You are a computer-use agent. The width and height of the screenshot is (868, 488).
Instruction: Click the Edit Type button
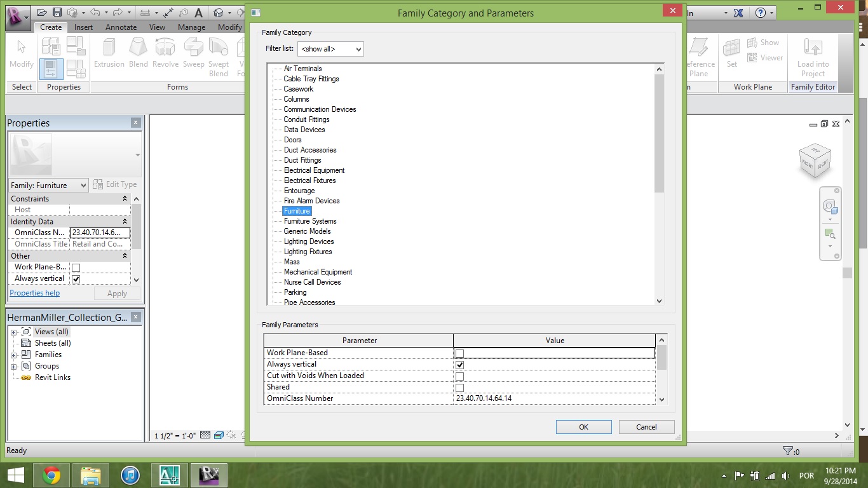[114, 184]
